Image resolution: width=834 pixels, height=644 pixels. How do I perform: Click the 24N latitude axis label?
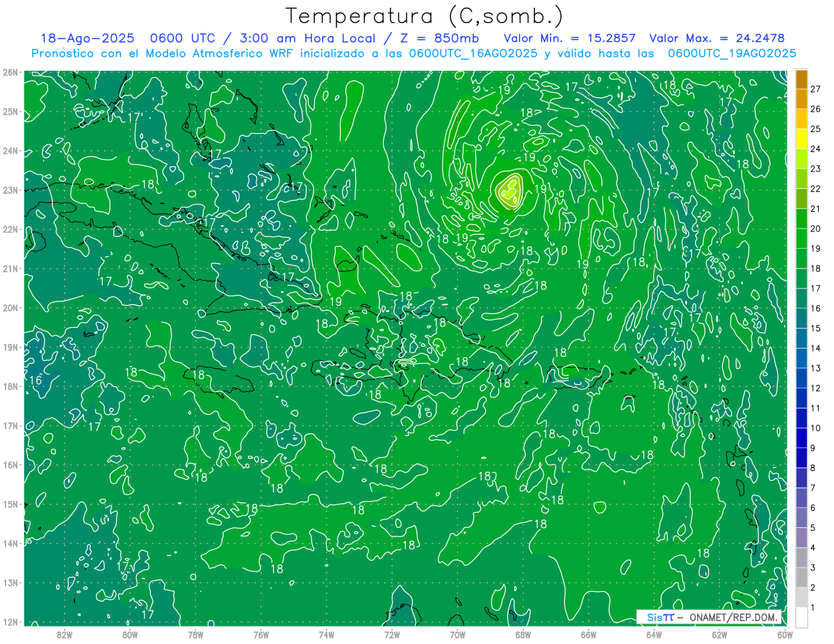pos(10,151)
